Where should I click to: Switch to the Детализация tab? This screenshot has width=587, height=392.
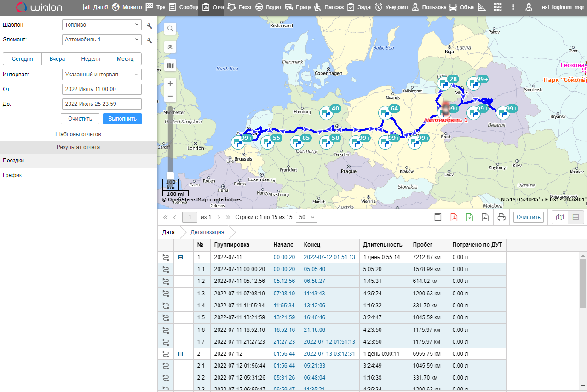207,232
